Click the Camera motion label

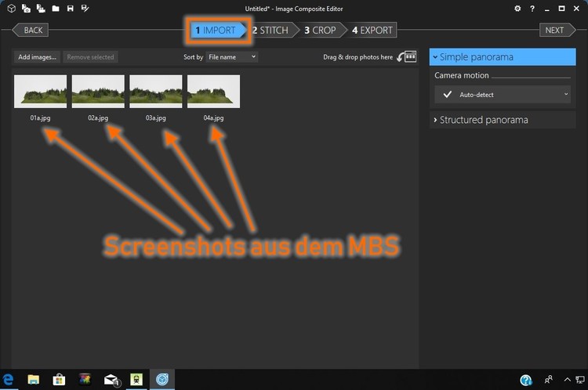tap(462, 75)
